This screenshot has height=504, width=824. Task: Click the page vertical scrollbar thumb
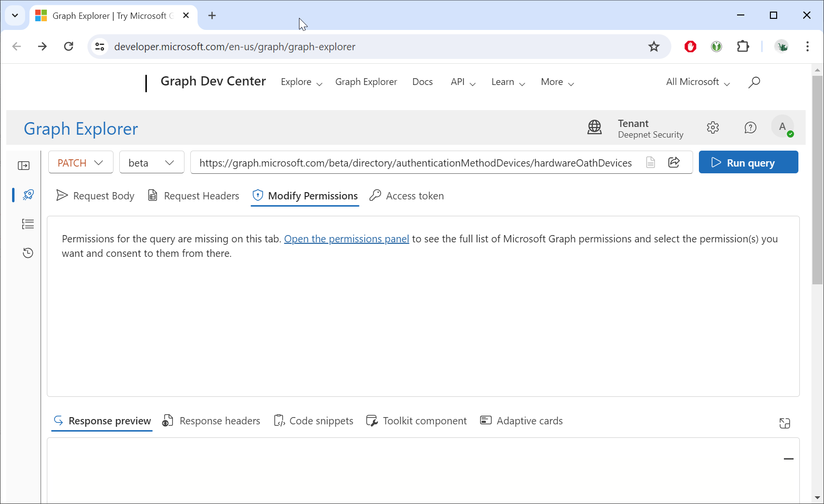pos(817,179)
